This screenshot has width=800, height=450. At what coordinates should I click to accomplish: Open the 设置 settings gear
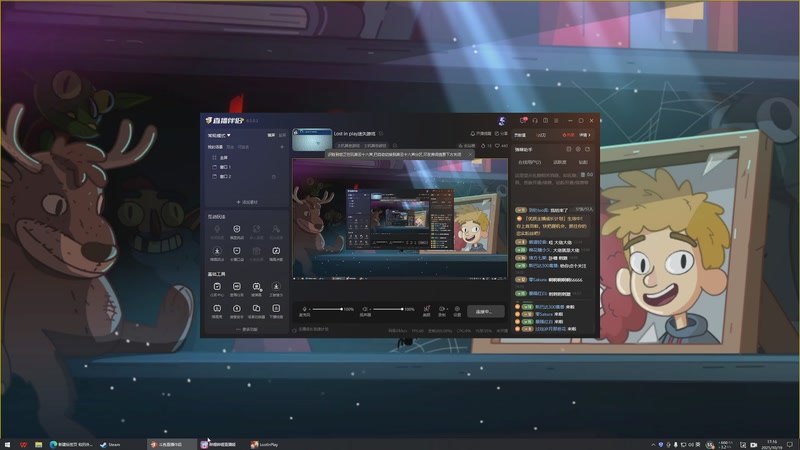point(457,311)
